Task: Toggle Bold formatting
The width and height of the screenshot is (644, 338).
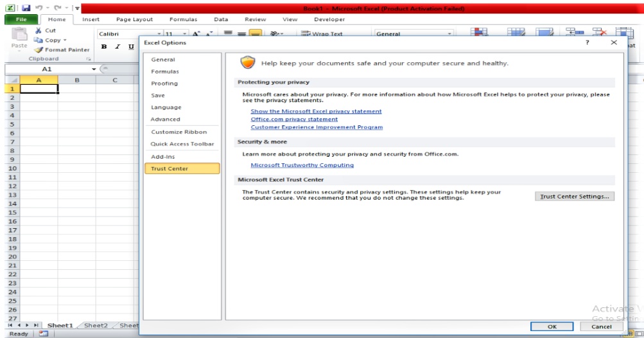Action: click(104, 47)
